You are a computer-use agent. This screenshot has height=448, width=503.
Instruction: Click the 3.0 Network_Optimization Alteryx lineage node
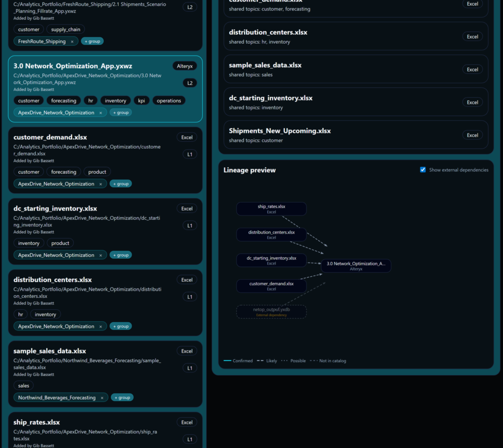(356, 265)
